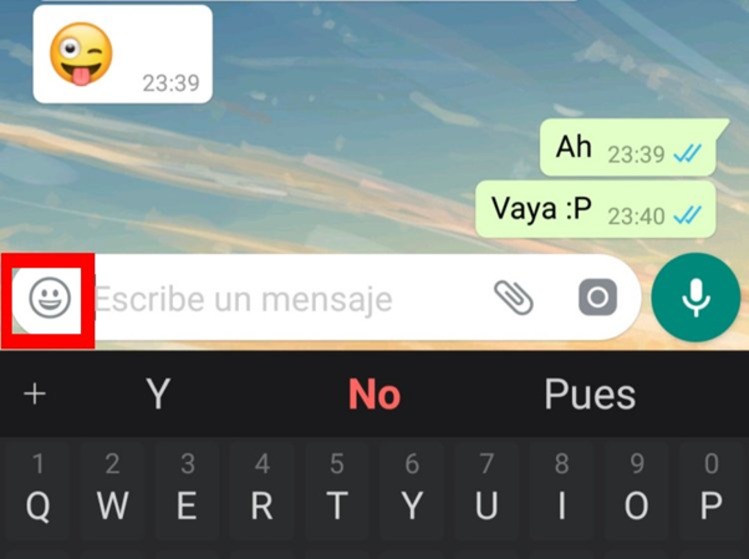Tap the plus icon on suggestion bar

point(35,395)
